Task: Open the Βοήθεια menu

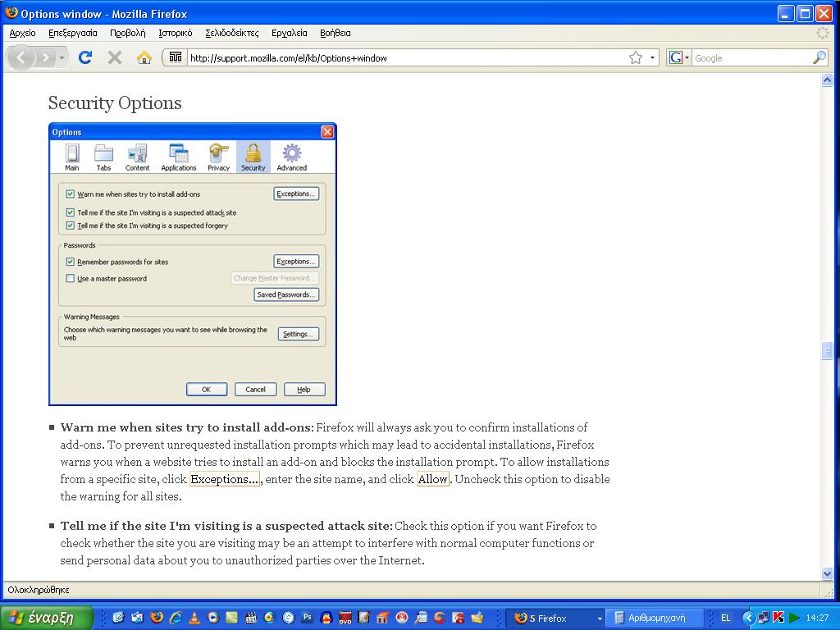Action: (x=335, y=33)
